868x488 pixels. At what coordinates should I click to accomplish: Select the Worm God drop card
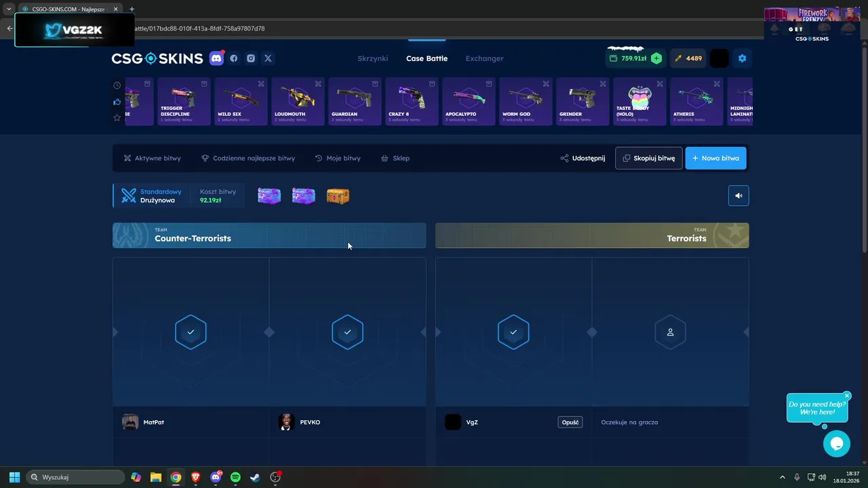[x=526, y=102]
